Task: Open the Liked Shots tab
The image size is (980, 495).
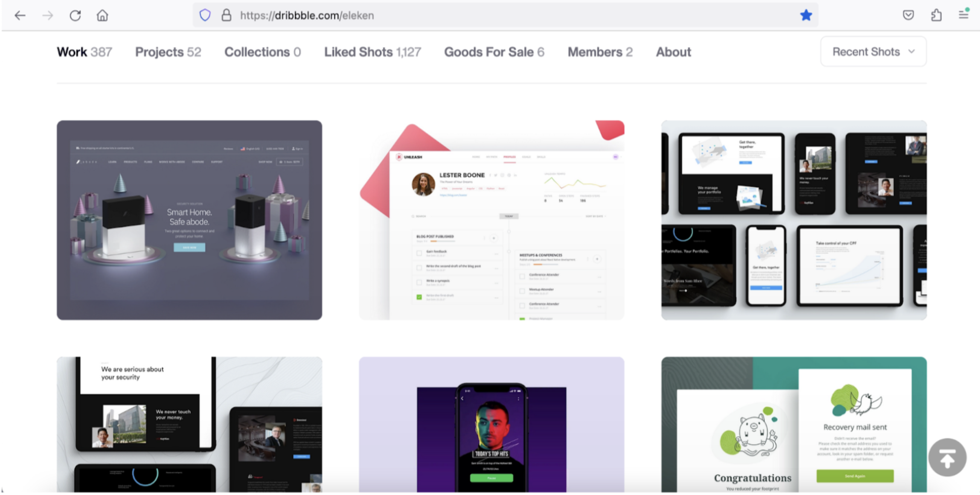Action: [372, 52]
